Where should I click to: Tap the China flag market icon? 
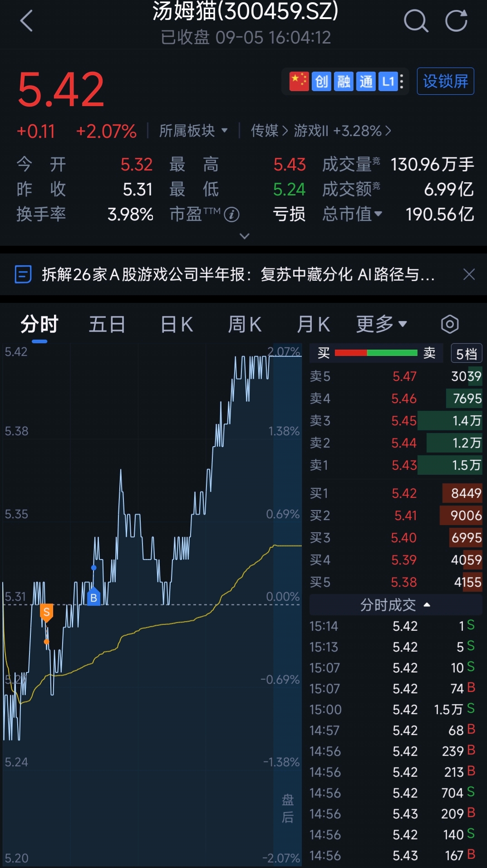tap(299, 82)
